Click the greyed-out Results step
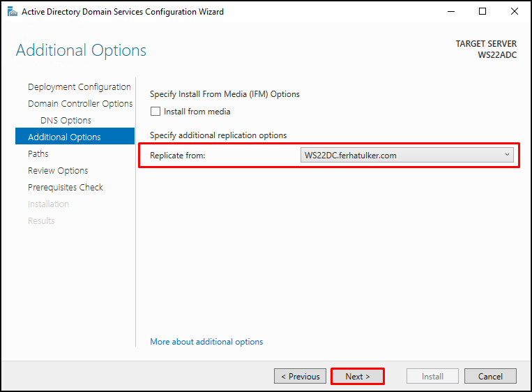Image resolution: width=532 pixels, height=392 pixels. [41, 221]
